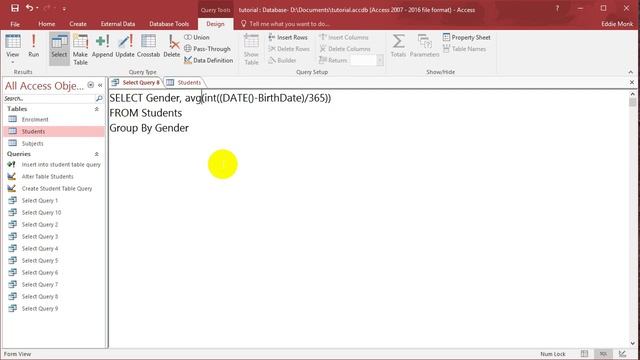Select Insert into student table query
Screen dimensions: 640x360
(53, 164)
